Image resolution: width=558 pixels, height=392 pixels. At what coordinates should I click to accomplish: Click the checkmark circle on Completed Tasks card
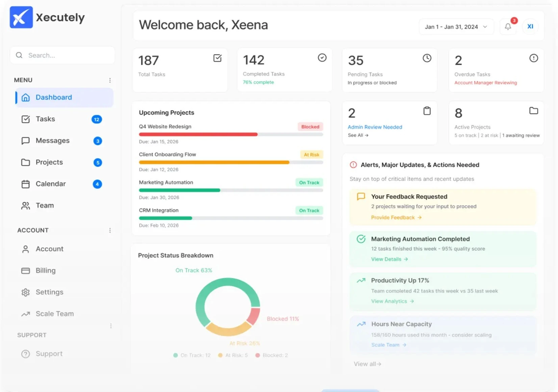(x=322, y=58)
